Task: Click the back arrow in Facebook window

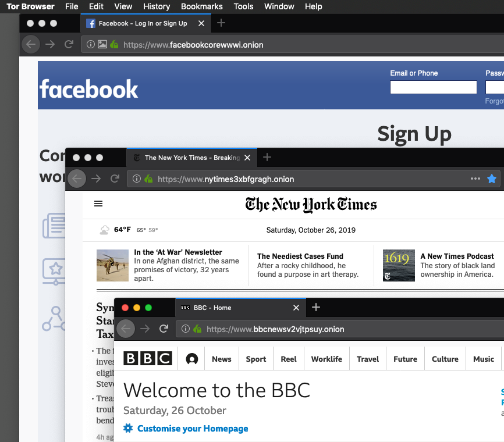Action: click(31, 44)
